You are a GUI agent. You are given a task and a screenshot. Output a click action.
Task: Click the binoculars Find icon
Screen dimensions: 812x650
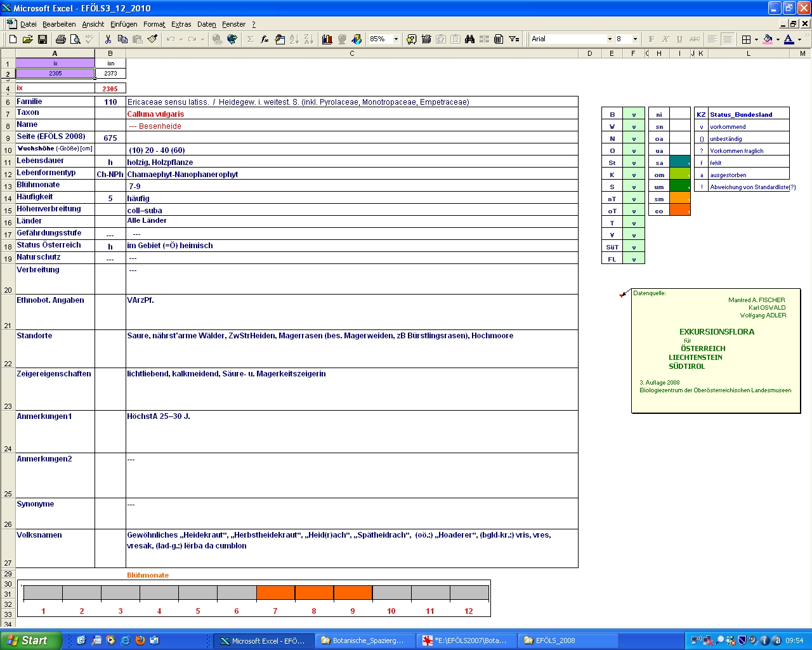[x=469, y=39]
